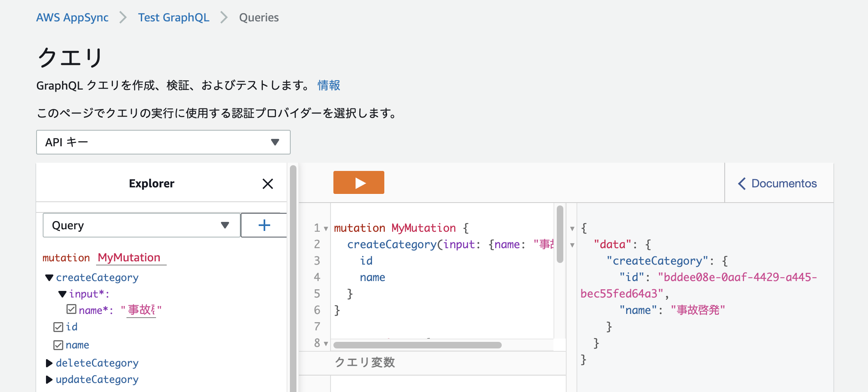Uncheck the name* input checkbox

click(71, 309)
